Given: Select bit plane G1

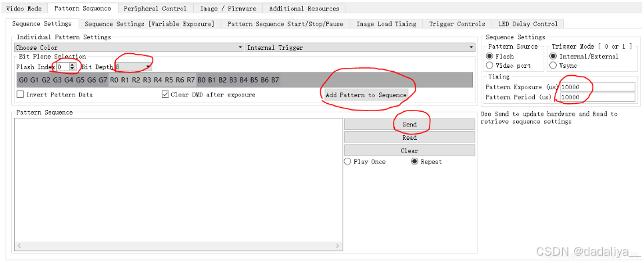Looking at the screenshot, I should click(35, 80).
